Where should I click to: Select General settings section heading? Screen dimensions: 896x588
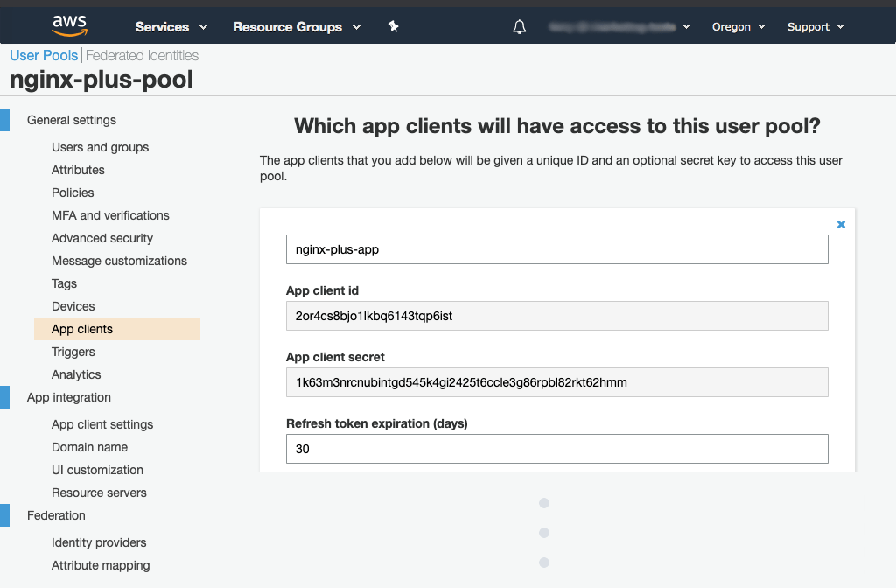point(72,120)
